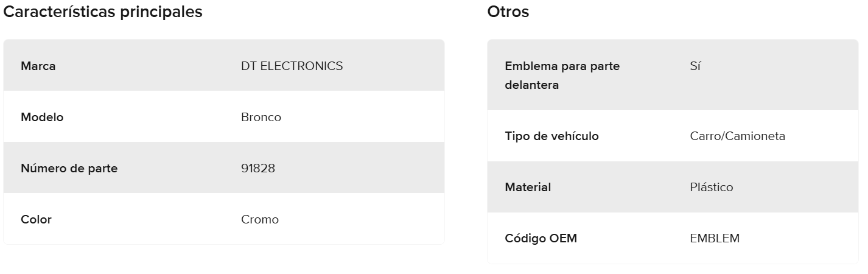Click the Carro/Camioneta vehicle type value
Screen dimensions: 868x274
coord(737,136)
